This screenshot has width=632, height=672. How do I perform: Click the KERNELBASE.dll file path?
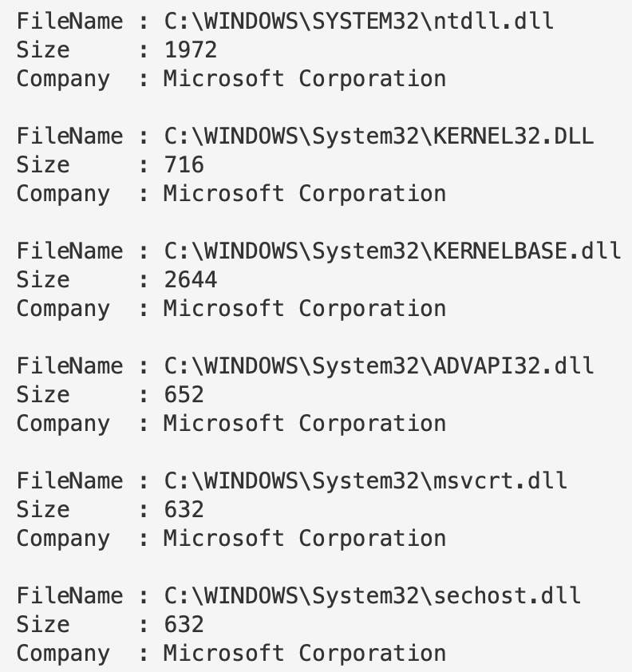point(392,251)
